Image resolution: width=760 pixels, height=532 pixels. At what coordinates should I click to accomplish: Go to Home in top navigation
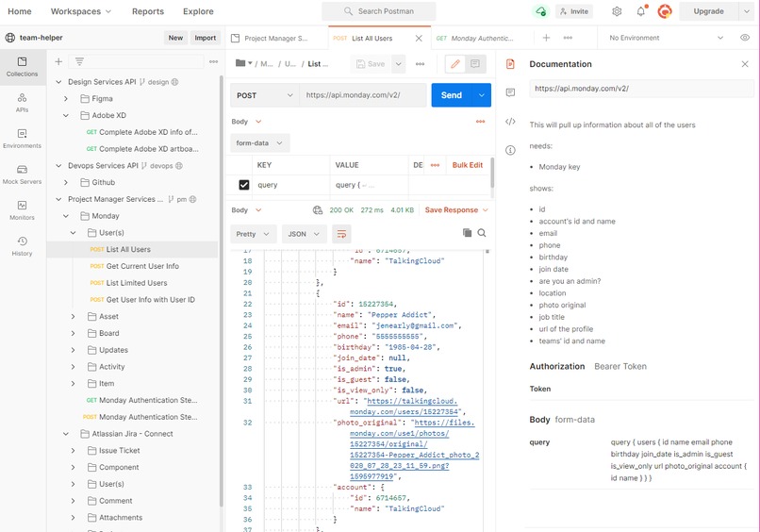click(20, 11)
